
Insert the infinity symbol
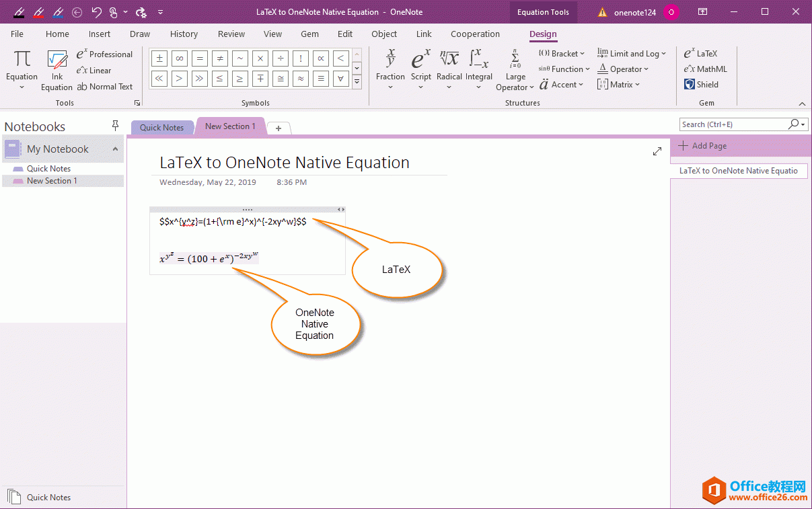179,58
